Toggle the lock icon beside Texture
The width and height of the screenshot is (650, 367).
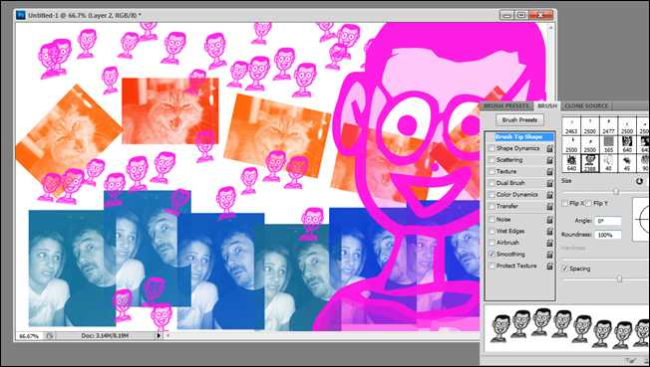[x=550, y=172]
